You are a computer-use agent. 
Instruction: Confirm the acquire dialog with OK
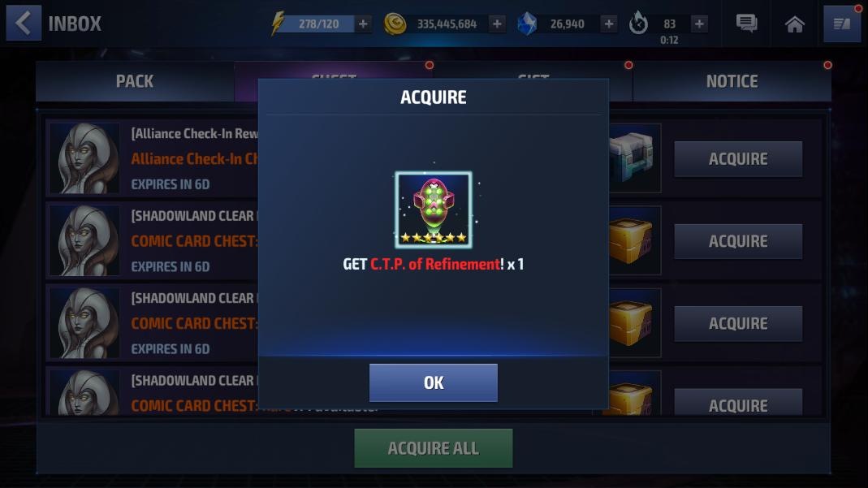pos(434,382)
